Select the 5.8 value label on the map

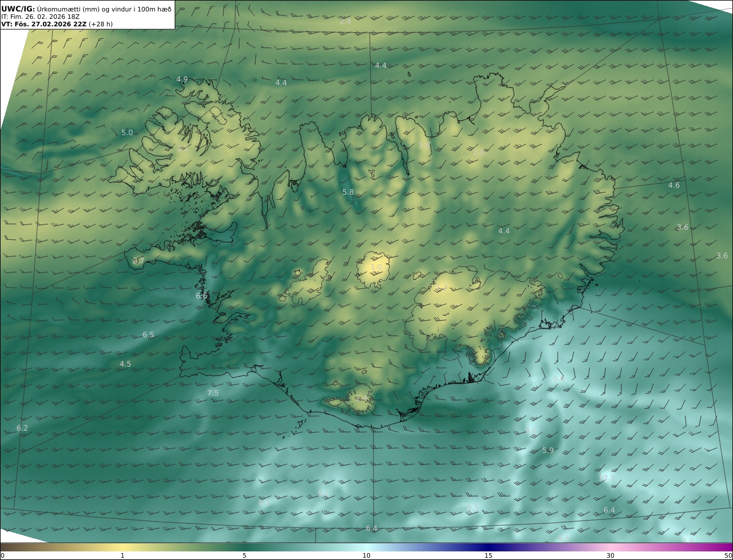tap(348, 192)
